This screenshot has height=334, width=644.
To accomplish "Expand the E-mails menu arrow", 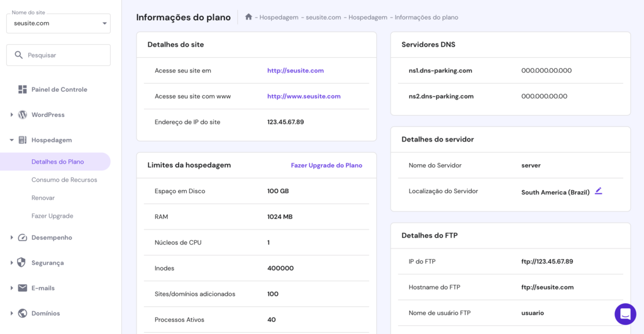I will tap(11, 288).
